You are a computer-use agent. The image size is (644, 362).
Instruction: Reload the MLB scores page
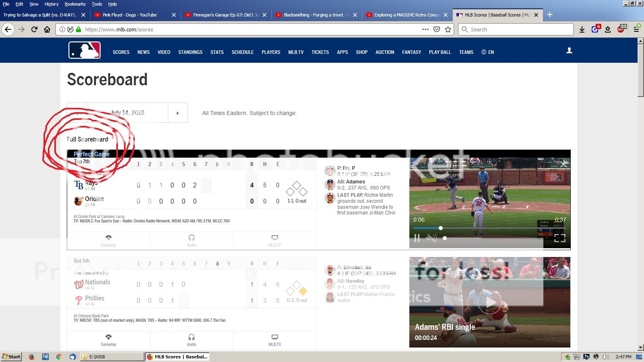34,29
